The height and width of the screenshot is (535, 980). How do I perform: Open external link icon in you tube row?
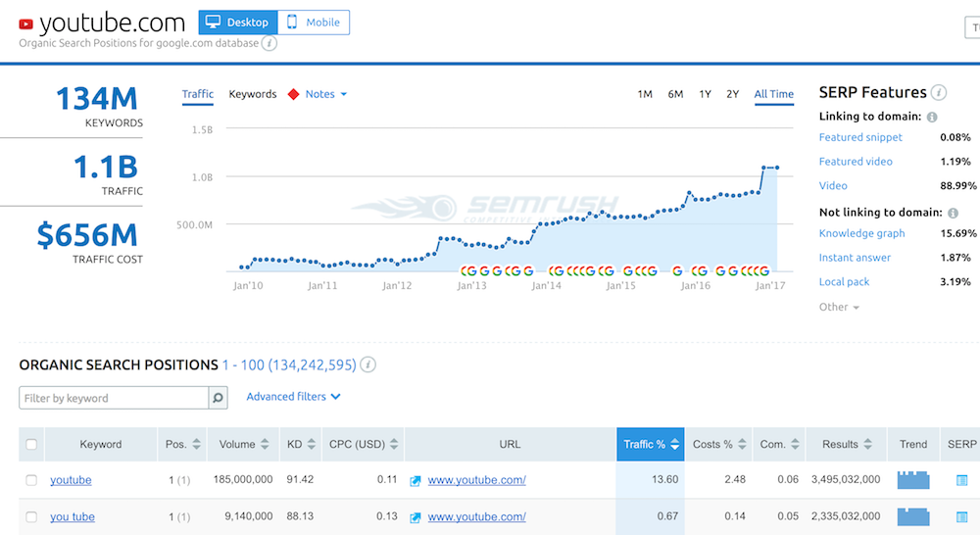pos(415,517)
